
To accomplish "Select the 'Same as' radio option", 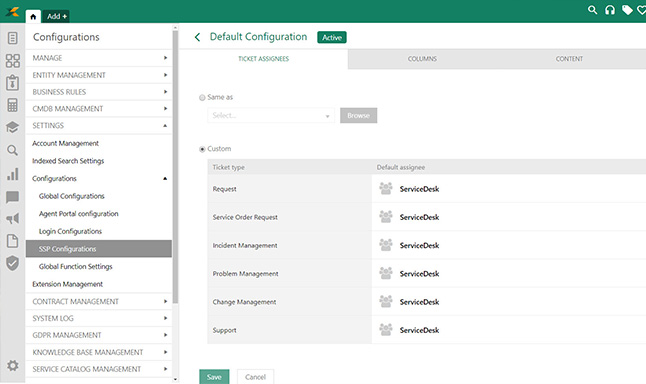I will (x=202, y=98).
